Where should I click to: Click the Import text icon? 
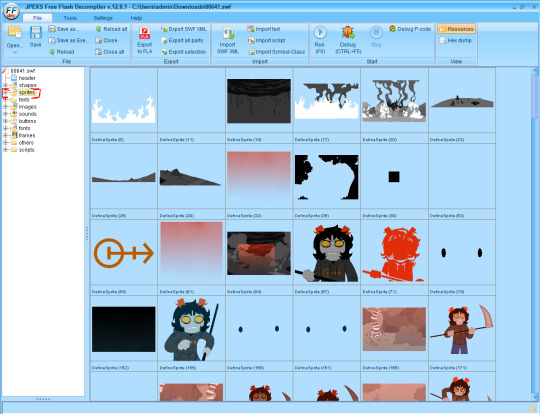[x=251, y=29]
